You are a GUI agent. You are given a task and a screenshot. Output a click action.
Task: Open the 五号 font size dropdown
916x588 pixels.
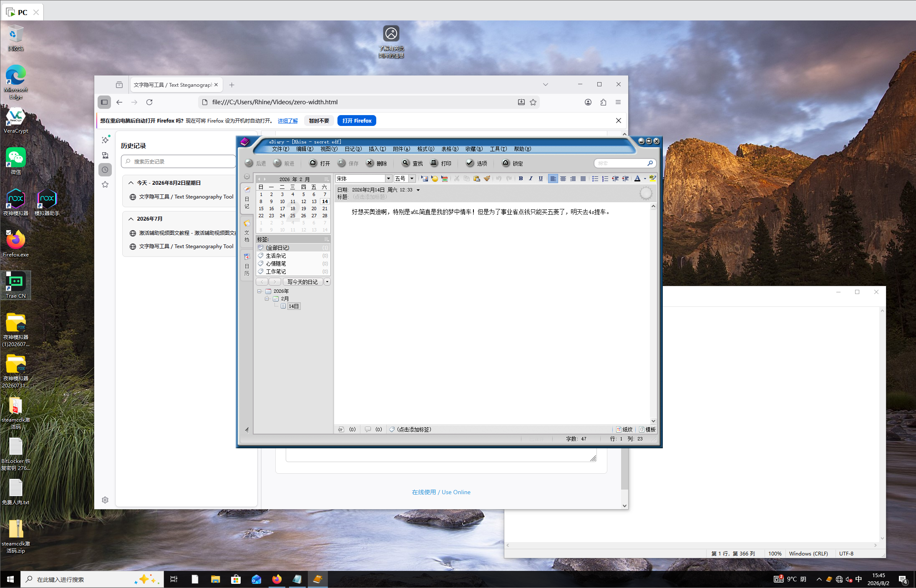tap(412, 178)
